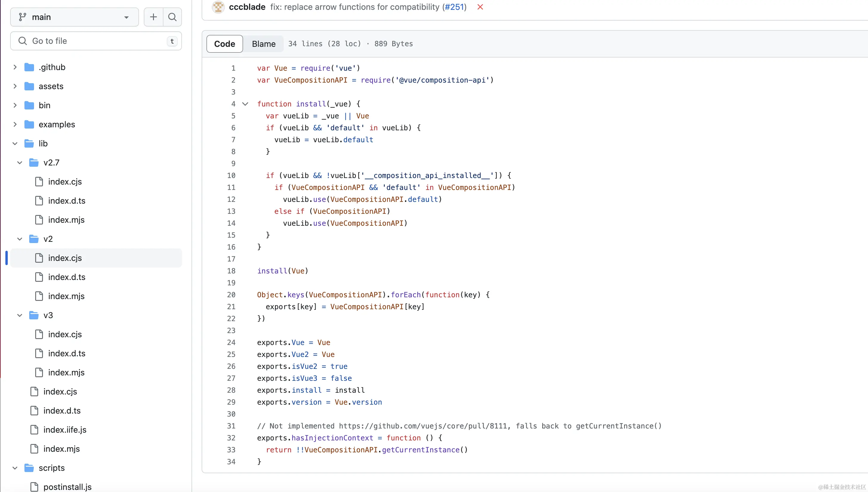Click the assets folder icon
The image size is (868, 492).
(x=30, y=86)
